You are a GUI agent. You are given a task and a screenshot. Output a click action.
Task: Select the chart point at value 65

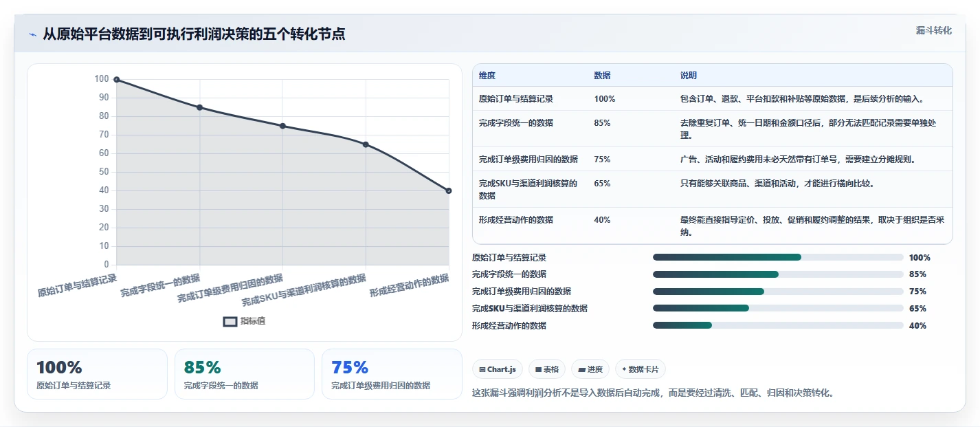pos(366,144)
